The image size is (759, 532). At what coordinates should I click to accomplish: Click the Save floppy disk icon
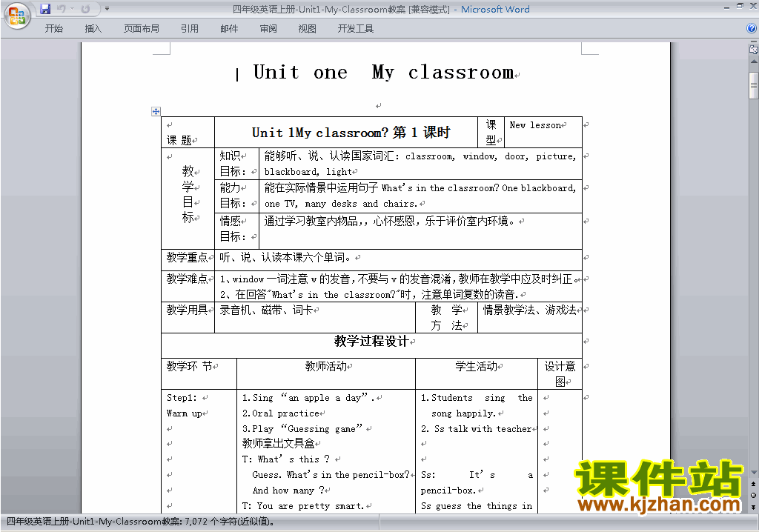45,9
